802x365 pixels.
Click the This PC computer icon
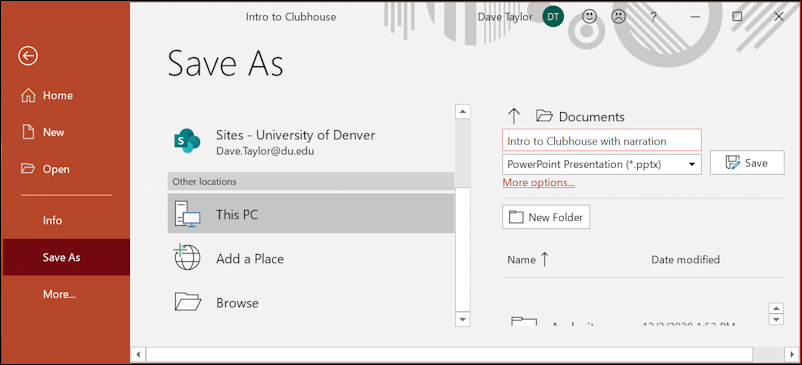pyautogui.click(x=187, y=214)
